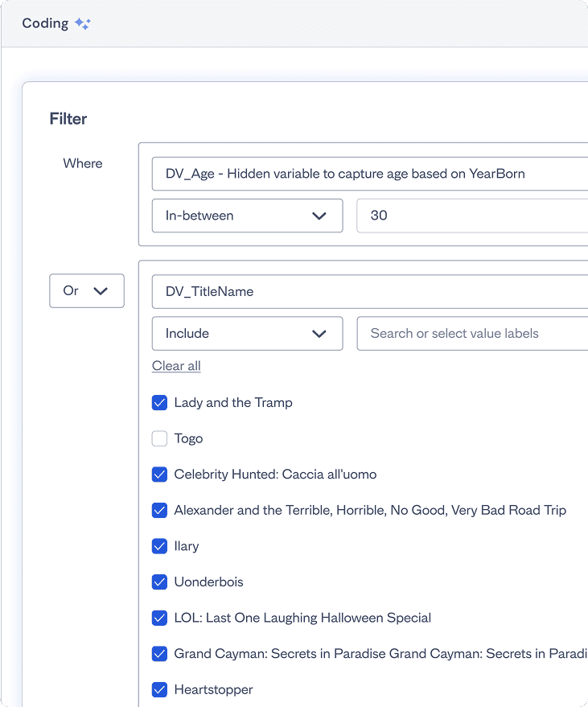Uncheck Celebrity Hunted: Caccia all'uomo checkbox

point(159,475)
